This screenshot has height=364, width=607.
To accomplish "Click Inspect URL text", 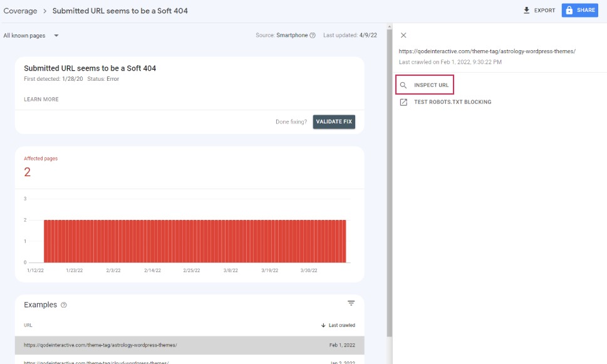I will [431, 85].
